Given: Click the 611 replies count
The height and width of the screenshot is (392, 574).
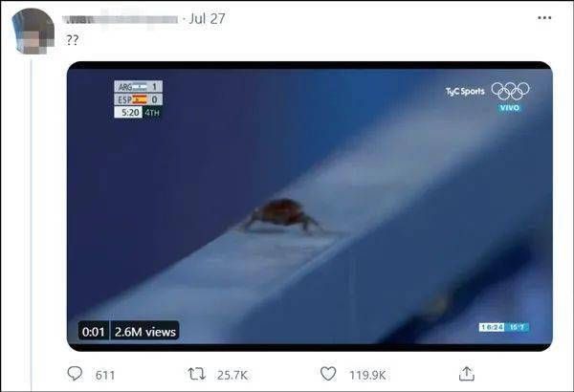Looking at the screenshot, I should (105, 375).
